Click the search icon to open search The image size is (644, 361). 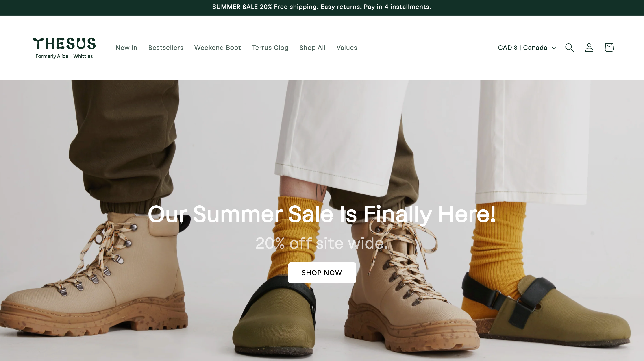569,47
